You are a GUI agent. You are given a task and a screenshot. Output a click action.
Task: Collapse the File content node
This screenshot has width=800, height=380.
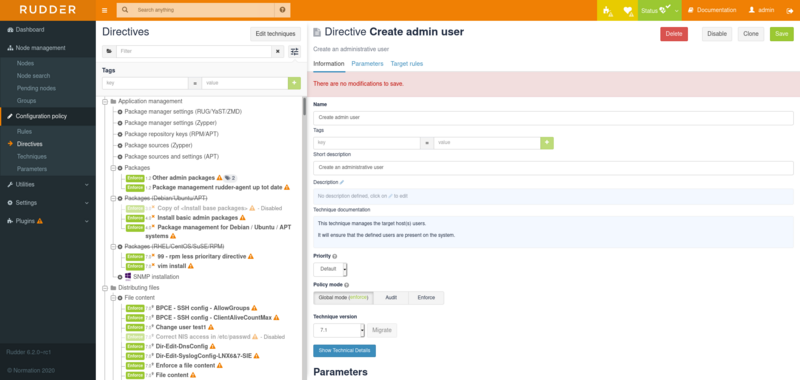coord(113,297)
